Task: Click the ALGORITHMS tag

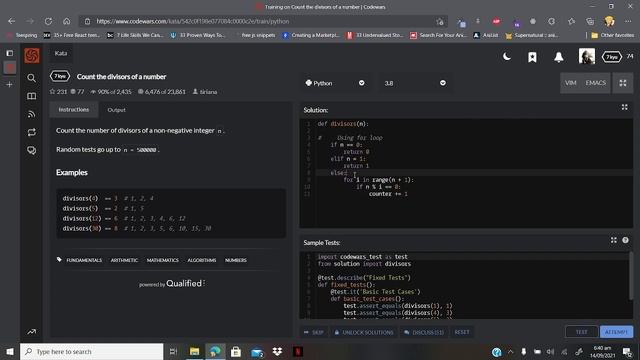Action: tap(202, 260)
